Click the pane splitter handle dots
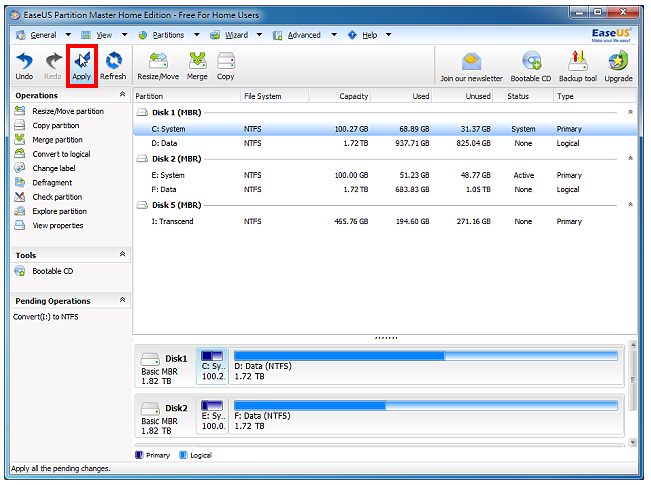This screenshot has height=485, width=651. 386,338
